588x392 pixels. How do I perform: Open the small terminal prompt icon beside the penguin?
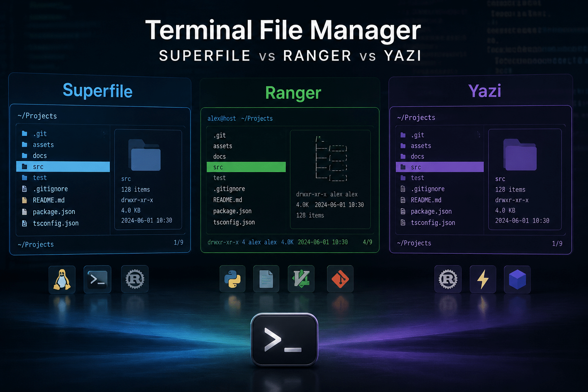pyautogui.click(x=97, y=279)
